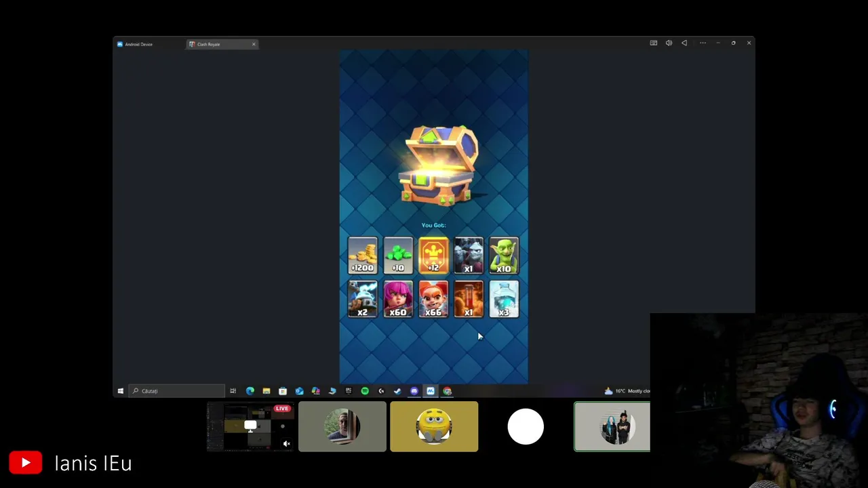Click the Ianis IEu channel name
868x488 pixels.
(x=93, y=464)
